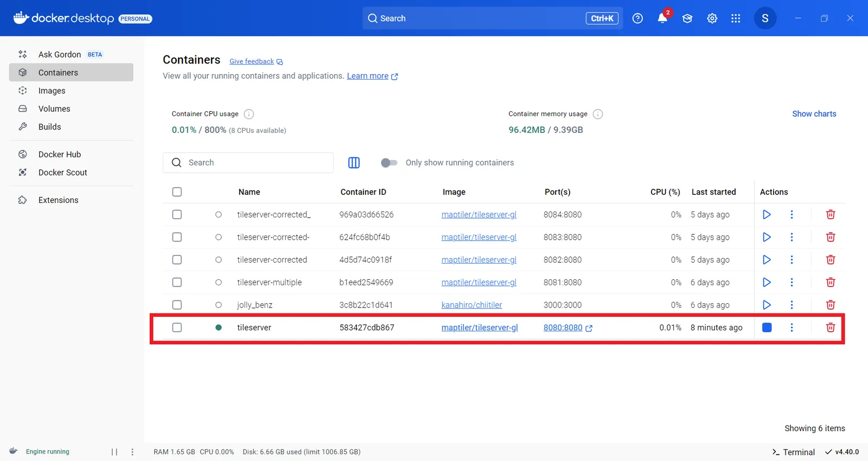The height and width of the screenshot is (461, 868).
Task: Open notifications bell icon
Action: 662,18
